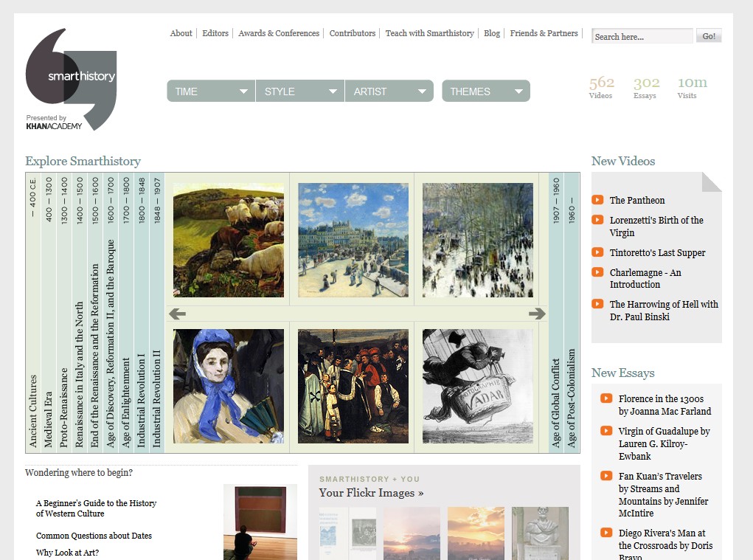Open the snowy boulevard painting thumbnail
753x560 pixels.
tap(478, 240)
